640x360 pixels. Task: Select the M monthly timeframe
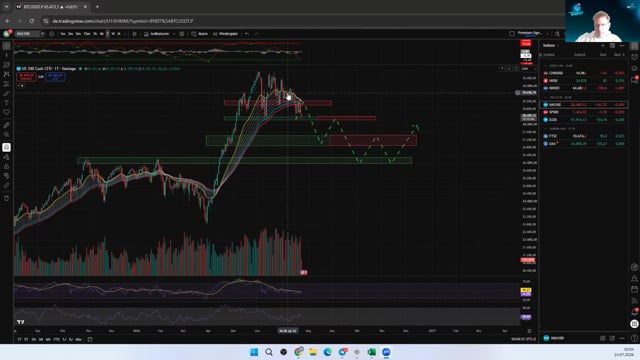pyautogui.click(x=119, y=34)
